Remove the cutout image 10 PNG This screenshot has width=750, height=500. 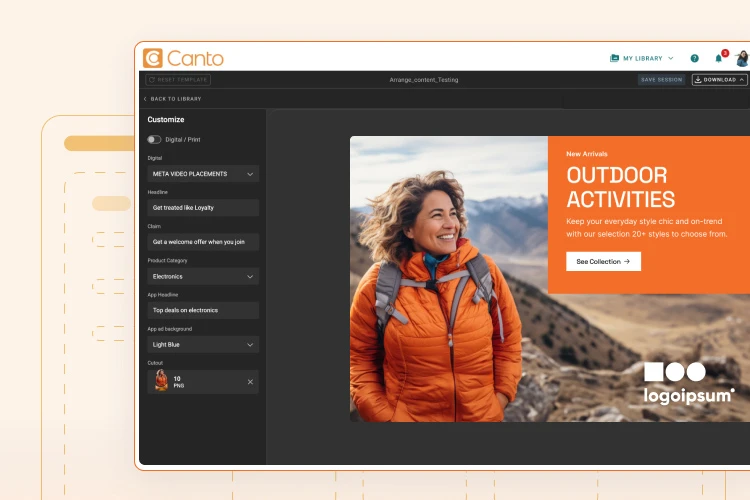tap(250, 382)
